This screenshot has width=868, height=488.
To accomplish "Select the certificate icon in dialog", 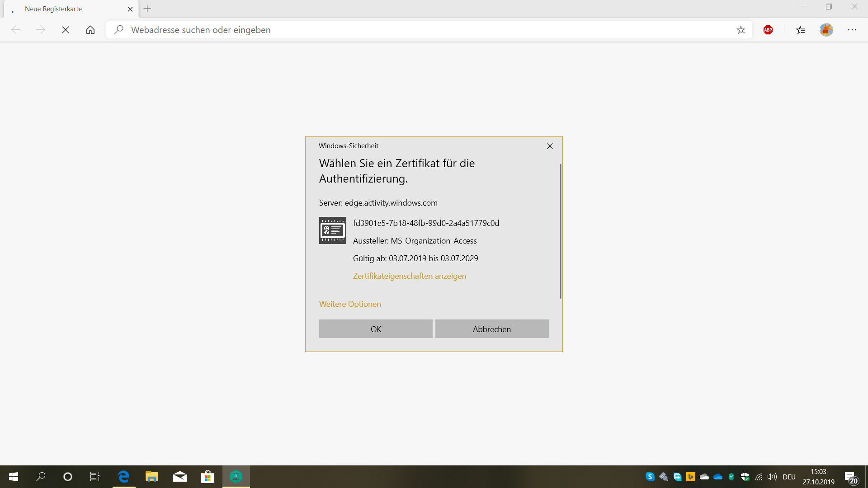I will point(333,230).
